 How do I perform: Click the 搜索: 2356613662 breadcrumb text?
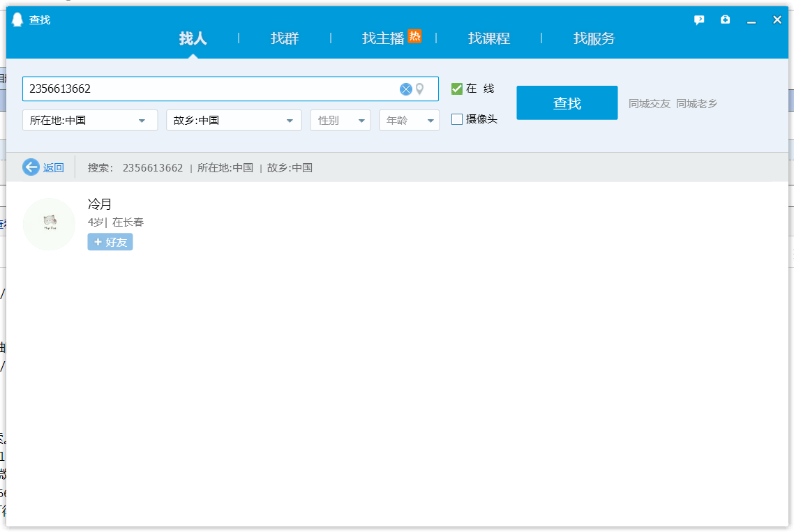click(135, 167)
